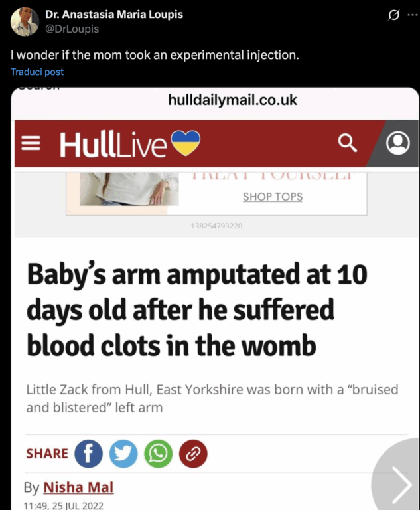The height and width of the screenshot is (510, 420).
Task: Open Dr. Anastasia Maria Loupis profile picture
Action: tap(25, 21)
